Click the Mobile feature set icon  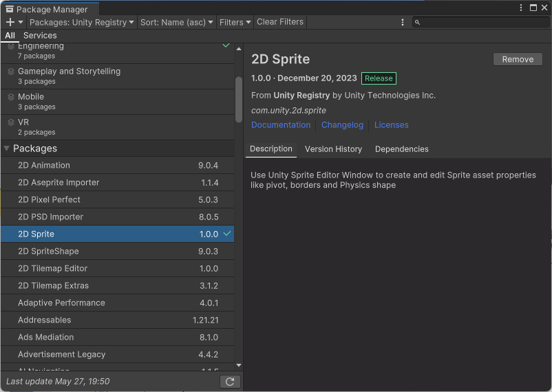tap(11, 97)
